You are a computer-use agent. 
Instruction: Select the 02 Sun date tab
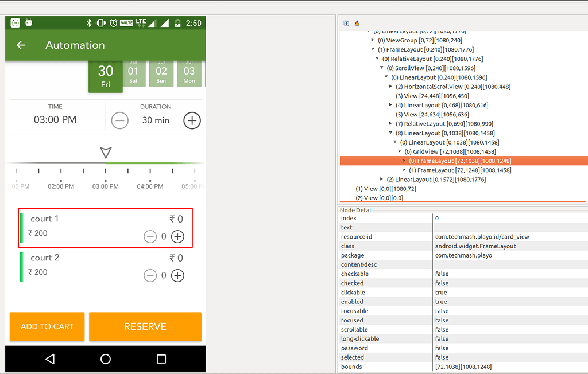[161, 73]
